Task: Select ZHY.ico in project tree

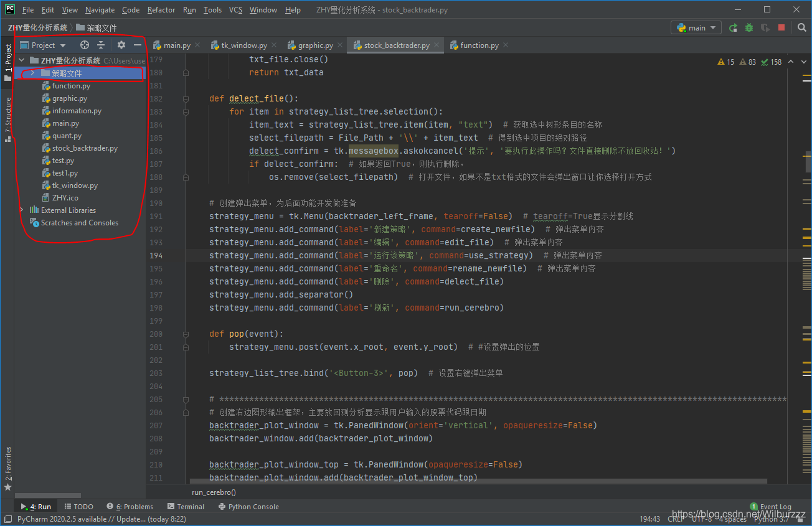Action: coord(65,198)
